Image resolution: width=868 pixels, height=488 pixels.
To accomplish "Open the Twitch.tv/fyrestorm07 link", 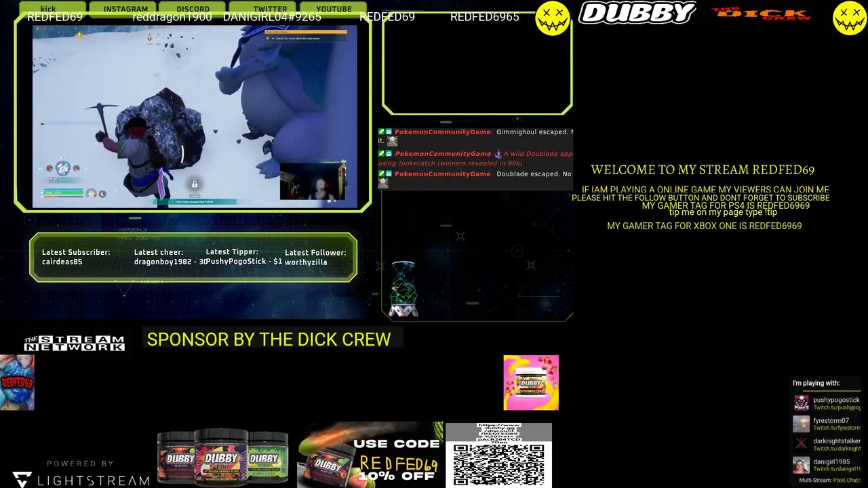I will tap(837, 428).
